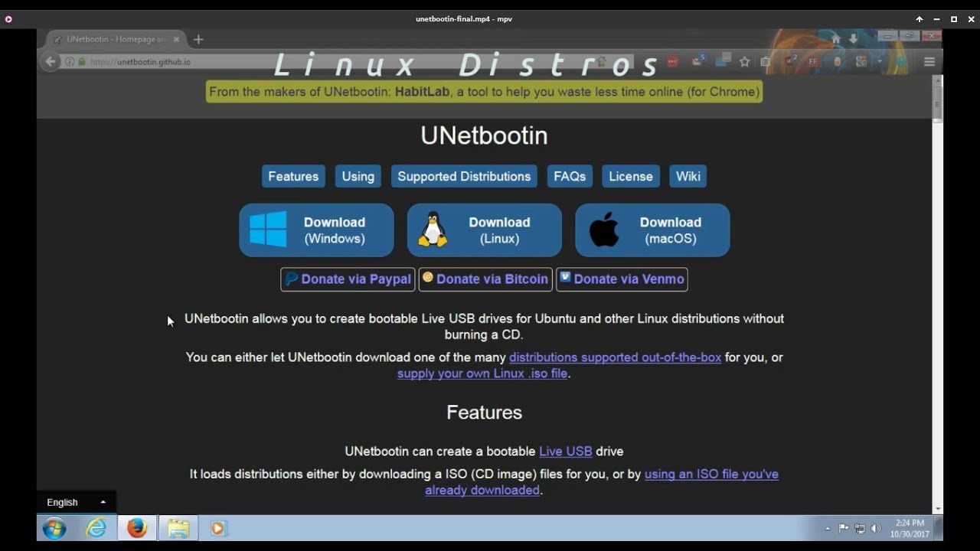980x551 pixels.
Task: Click the volume speaker tray icon
Action: click(876, 528)
